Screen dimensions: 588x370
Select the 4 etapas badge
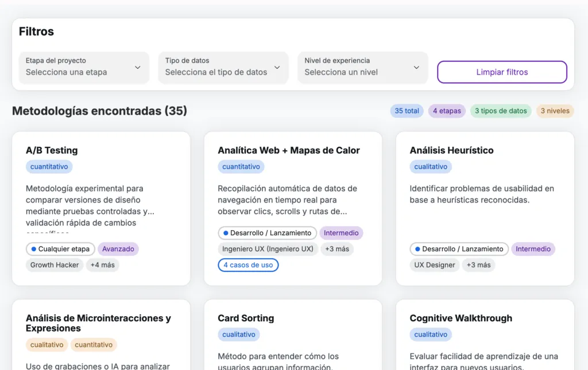point(447,111)
